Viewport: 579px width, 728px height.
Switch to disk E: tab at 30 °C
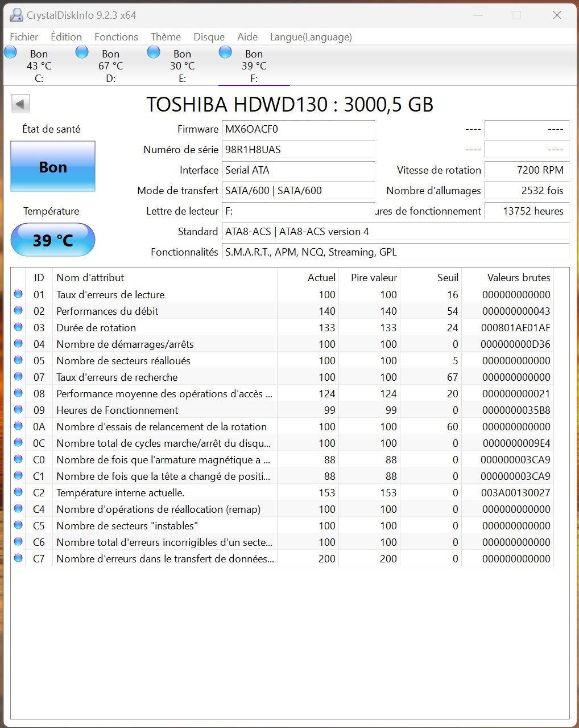point(182,65)
